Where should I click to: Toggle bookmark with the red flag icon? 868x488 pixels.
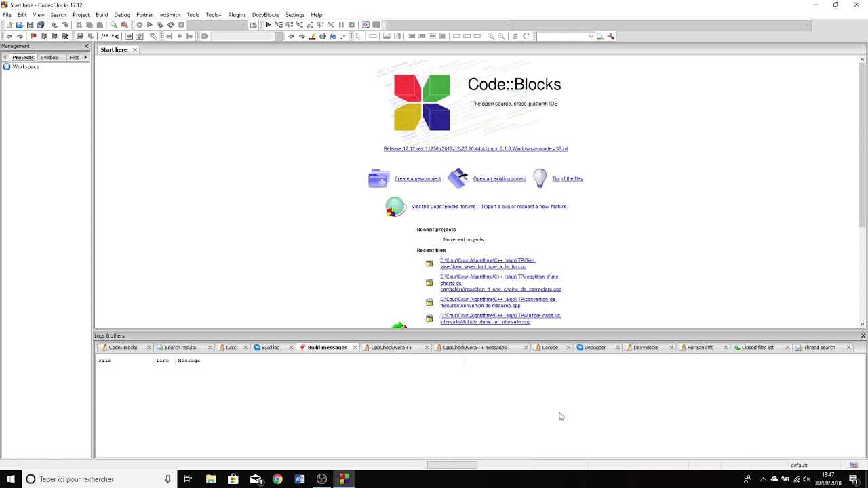coord(33,36)
